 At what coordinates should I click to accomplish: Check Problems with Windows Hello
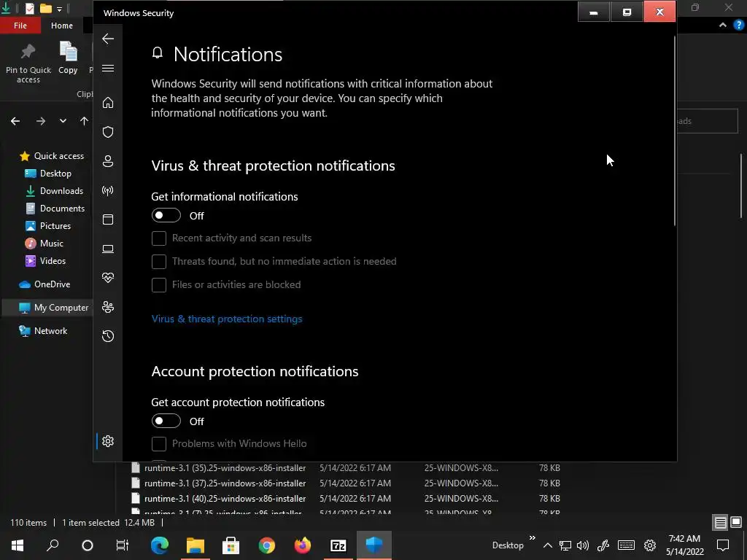pos(158,444)
